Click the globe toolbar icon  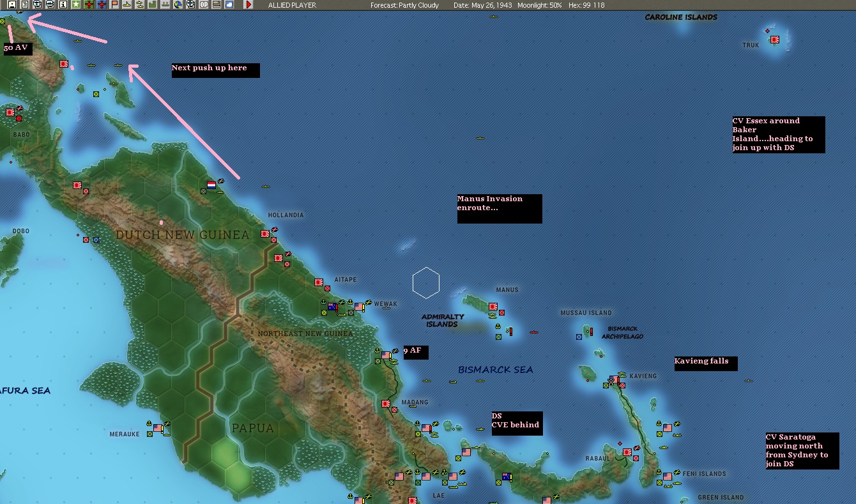[178, 4]
